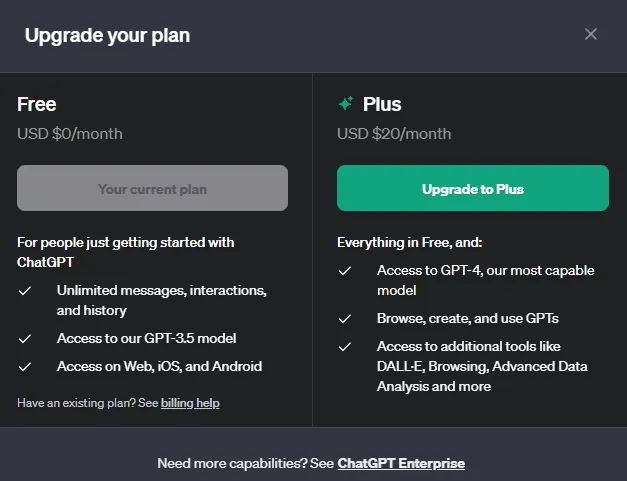Image resolution: width=627 pixels, height=481 pixels.
Task: Click checkmark beside additional tools like DALL-E
Action: 345,347
